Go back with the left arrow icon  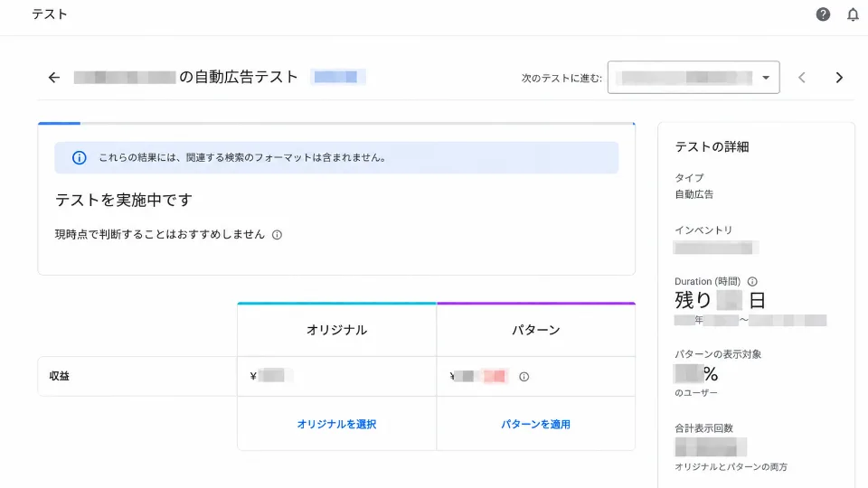(53, 78)
